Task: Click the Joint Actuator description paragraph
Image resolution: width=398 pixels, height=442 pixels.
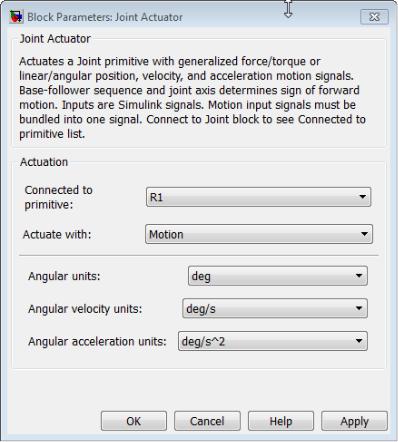Action: coord(192,97)
